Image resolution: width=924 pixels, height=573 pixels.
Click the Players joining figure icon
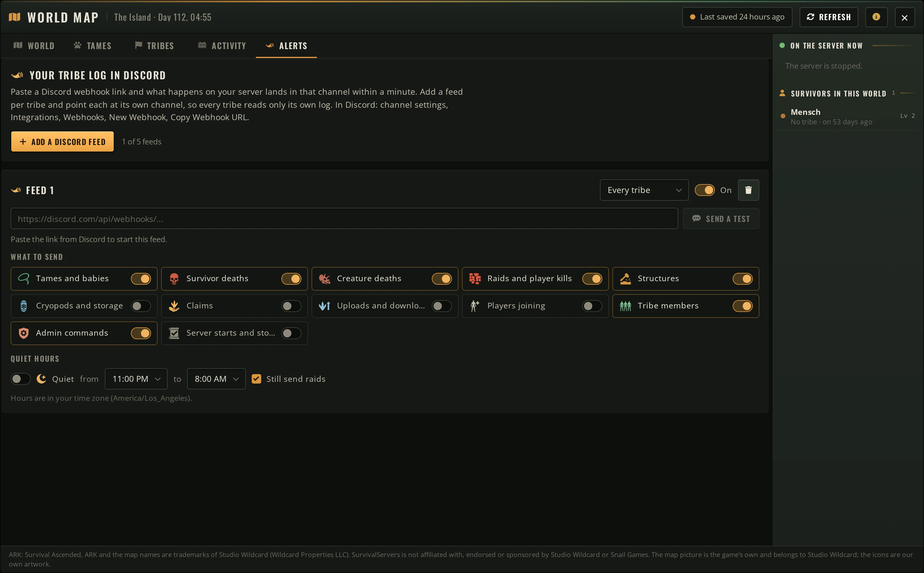[x=475, y=306]
